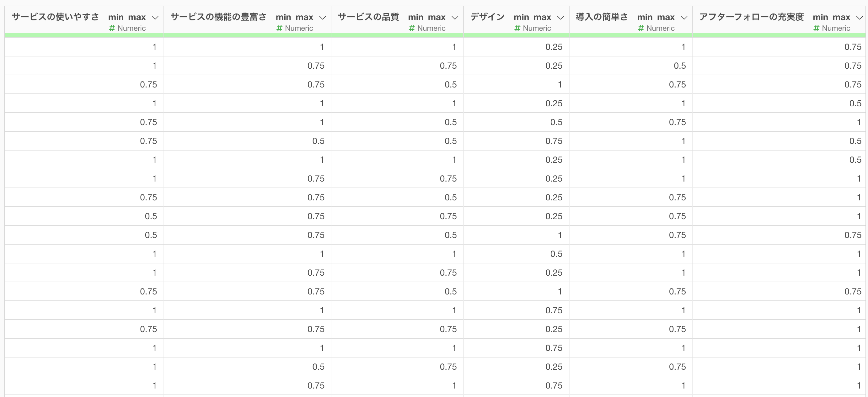
Task: Click the # Numeric icon under アフターフォローの充実度
Action: point(817,28)
